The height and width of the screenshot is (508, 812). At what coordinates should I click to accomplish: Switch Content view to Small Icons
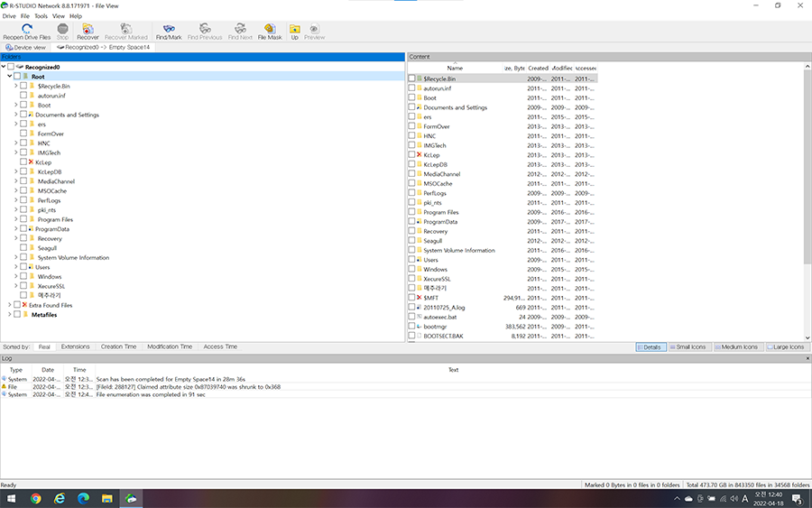tap(688, 347)
